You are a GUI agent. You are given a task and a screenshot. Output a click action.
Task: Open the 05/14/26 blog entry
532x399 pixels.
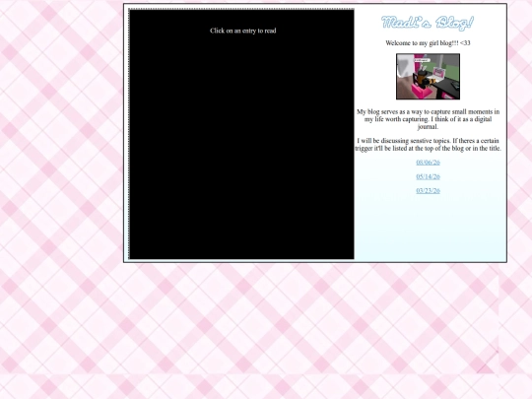tap(428, 176)
